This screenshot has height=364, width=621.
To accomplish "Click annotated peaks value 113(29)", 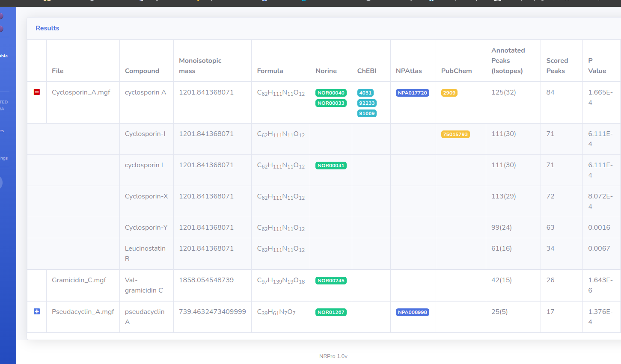I will 504,196.
